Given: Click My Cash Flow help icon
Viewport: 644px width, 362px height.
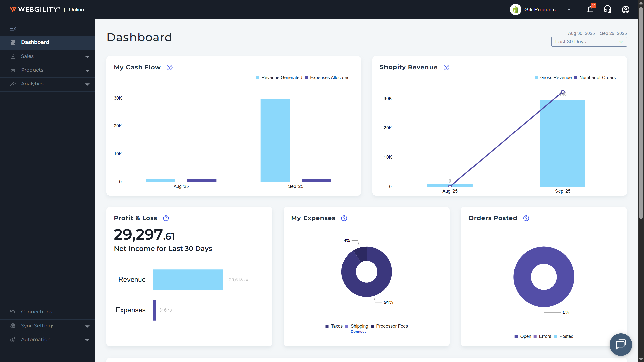Looking at the screenshot, I should tap(169, 67).
